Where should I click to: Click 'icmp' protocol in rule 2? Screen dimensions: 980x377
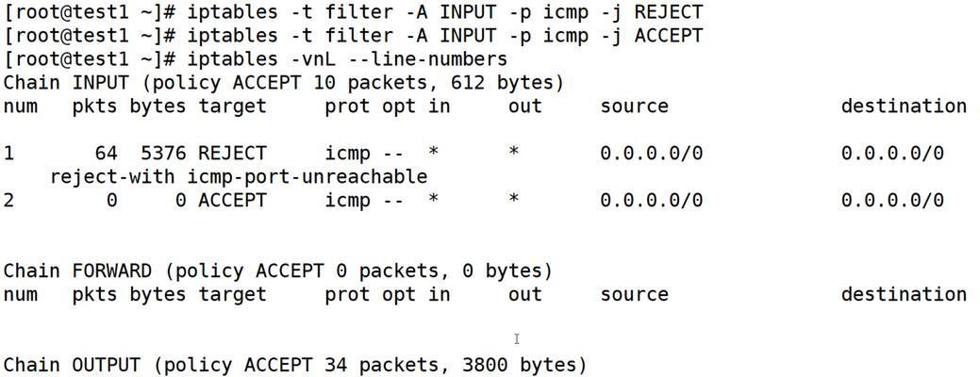click(x=347, y=201)
